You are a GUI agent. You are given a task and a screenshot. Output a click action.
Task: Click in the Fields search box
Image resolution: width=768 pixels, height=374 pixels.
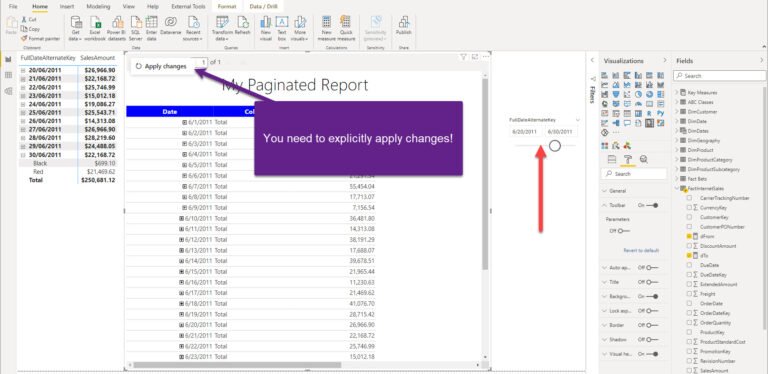[x=720, y=76]
